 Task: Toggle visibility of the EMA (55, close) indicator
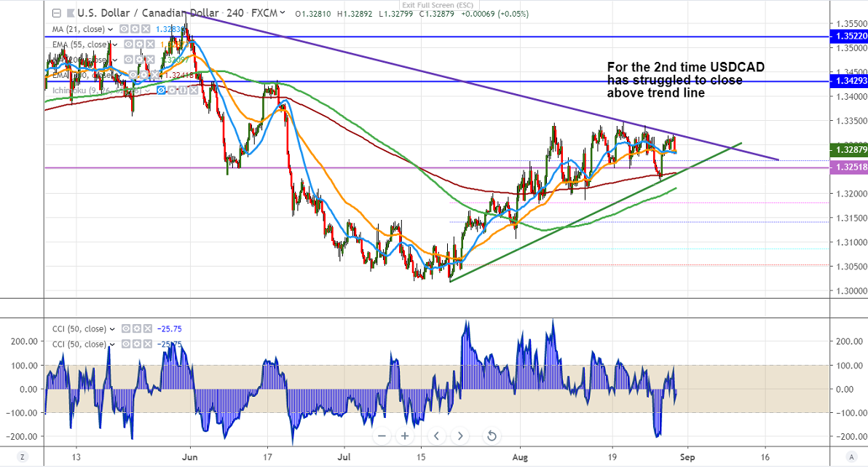click(x=128, y=44)
